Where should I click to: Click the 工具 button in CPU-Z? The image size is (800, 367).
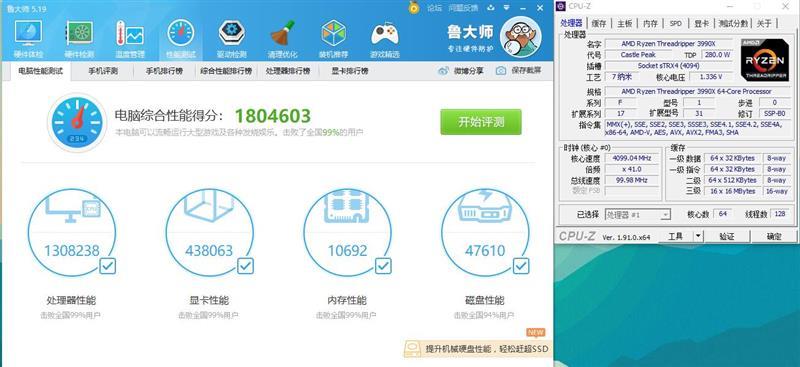[x=675, y=236]
